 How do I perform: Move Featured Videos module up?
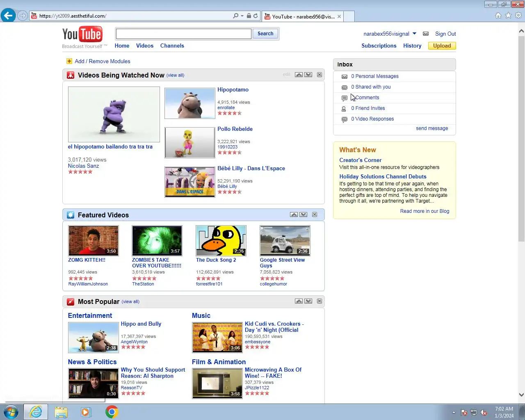[x=294, y=215]
